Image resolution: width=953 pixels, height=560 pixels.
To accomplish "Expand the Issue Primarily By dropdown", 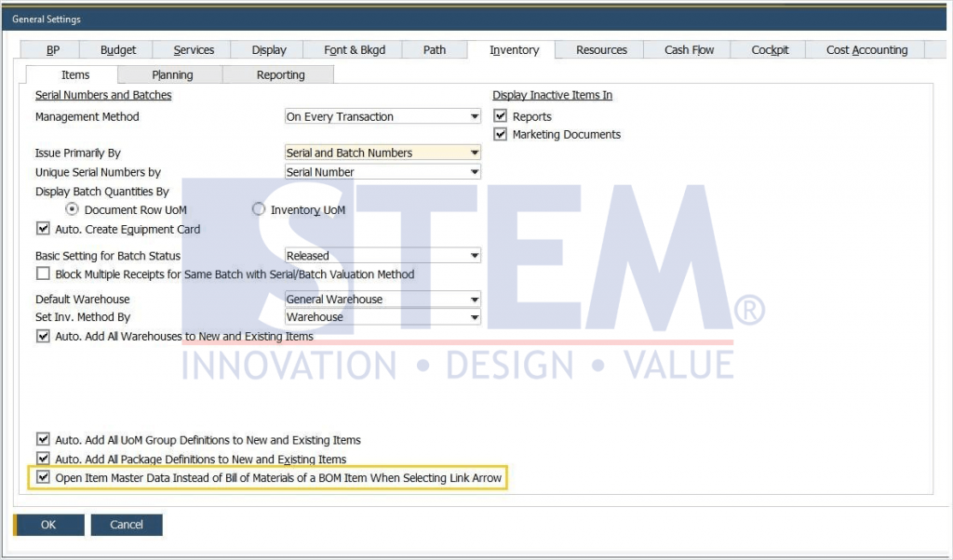I will point(475,153).
